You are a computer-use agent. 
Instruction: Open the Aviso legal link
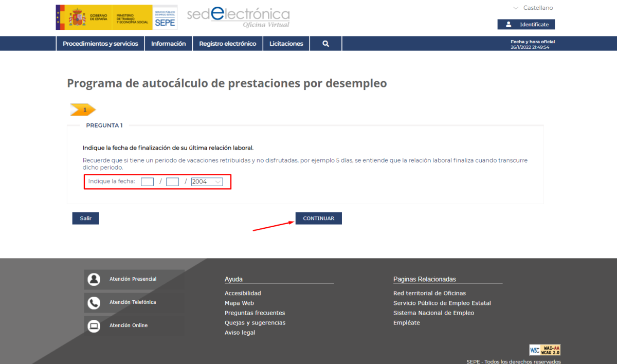coord(240,333)
